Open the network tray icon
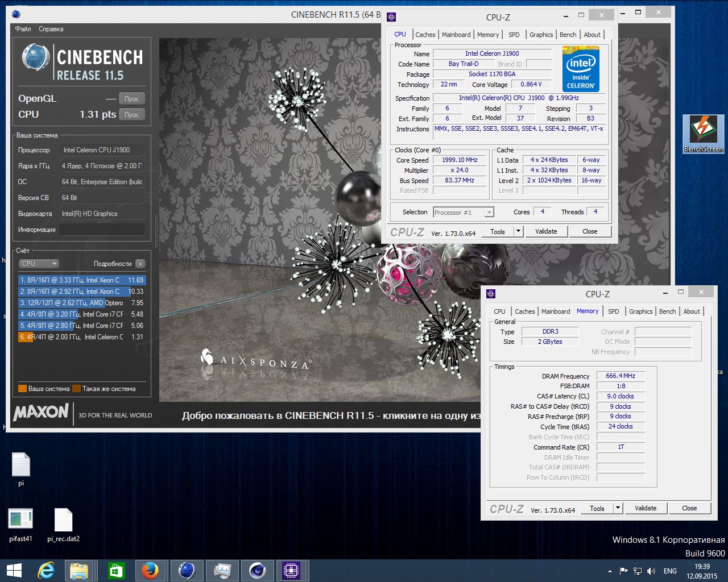 (638, 571)
